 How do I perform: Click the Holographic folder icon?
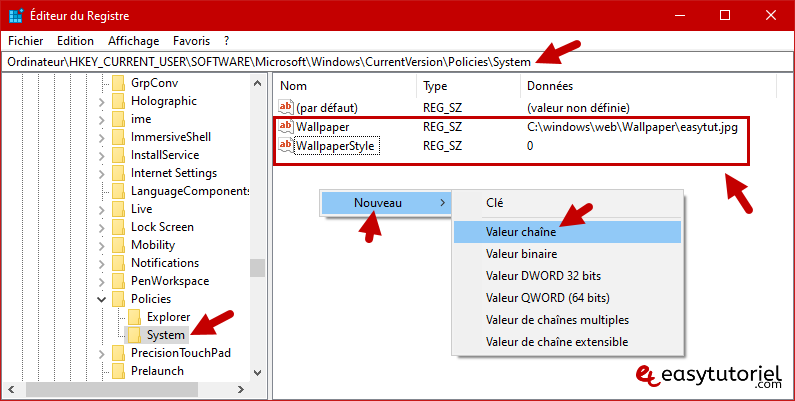click(118, 101)
